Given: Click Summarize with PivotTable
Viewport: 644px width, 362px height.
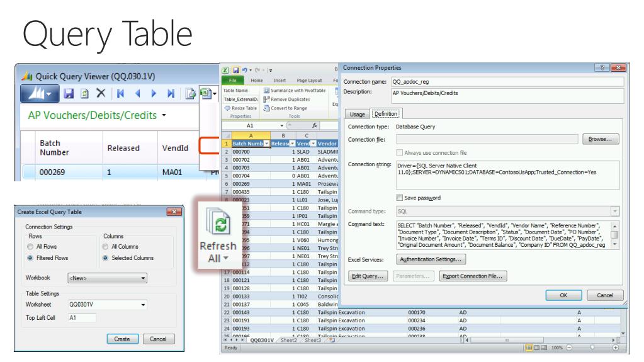Looking at the screenshot, I should pyautogui.click(x=295, y=91).
